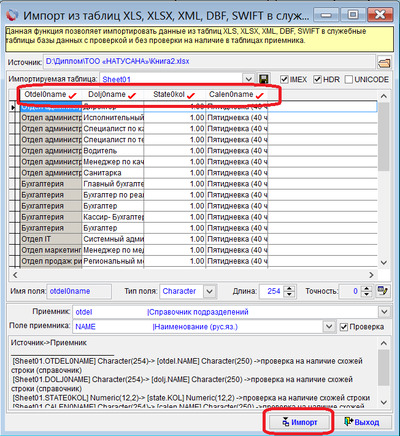
Task: Expand the Импортируемая таблица dropdown
Action: pos(249,79)
